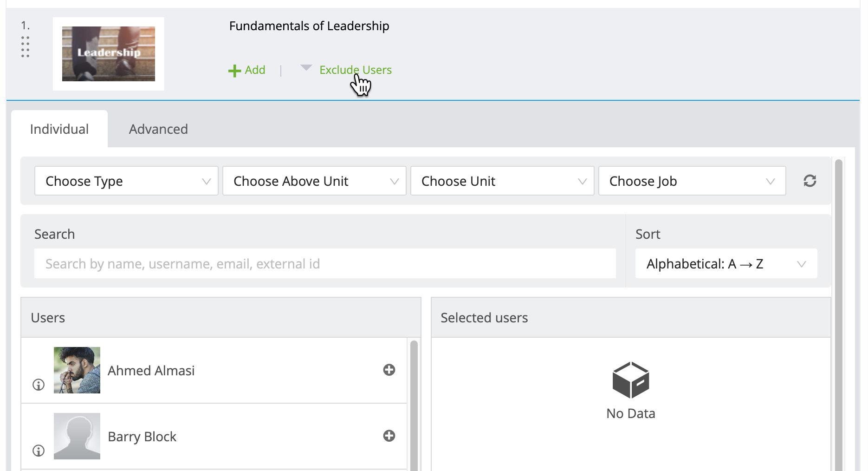Expand the Exclude Users dropdown arrow
The image size is (868, 471).
(306, 68)
